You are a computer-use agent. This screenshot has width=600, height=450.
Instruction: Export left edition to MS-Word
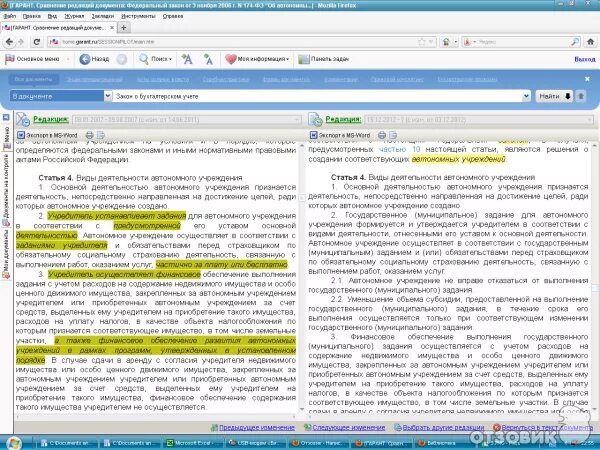47,135
